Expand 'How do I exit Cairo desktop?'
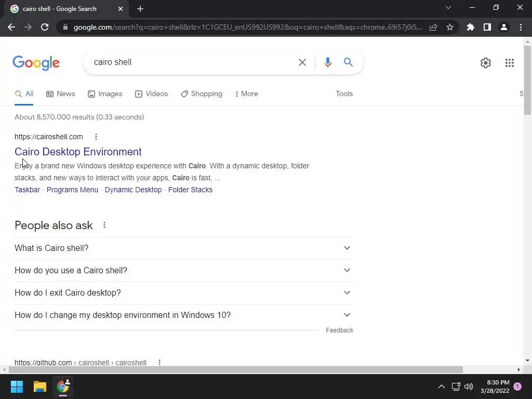This screenshot has width=532, height=399. [183, 293]
